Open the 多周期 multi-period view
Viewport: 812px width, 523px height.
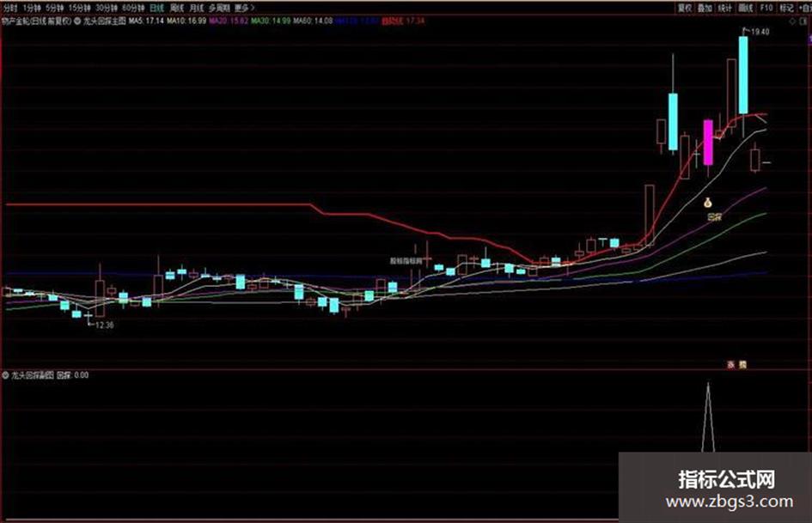(220, 8)
